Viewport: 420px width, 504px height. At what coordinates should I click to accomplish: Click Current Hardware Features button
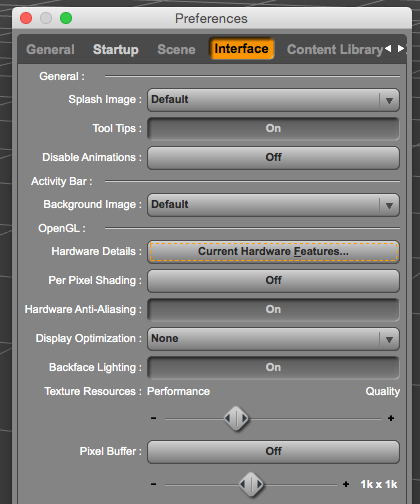[x=273, y=252]
